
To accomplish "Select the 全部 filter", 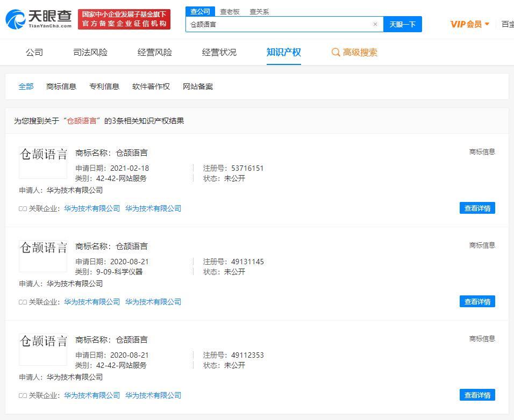I will [x=26, y=86].
